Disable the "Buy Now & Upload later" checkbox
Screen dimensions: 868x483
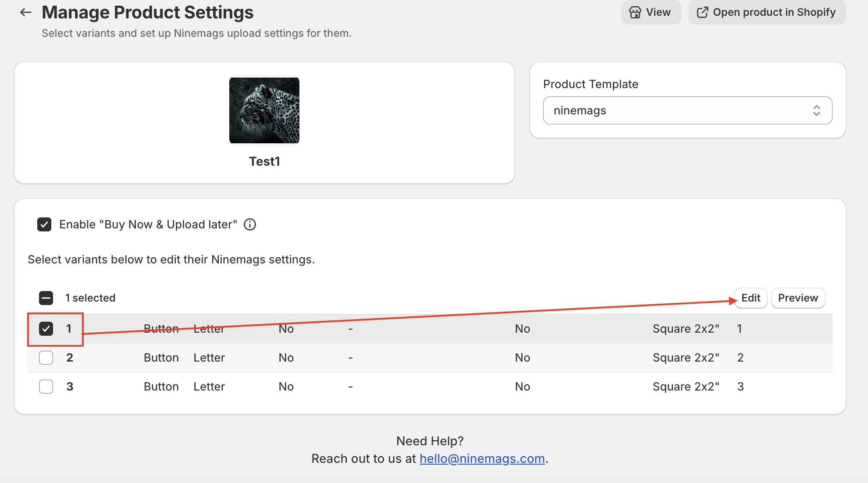coord(44,224)
